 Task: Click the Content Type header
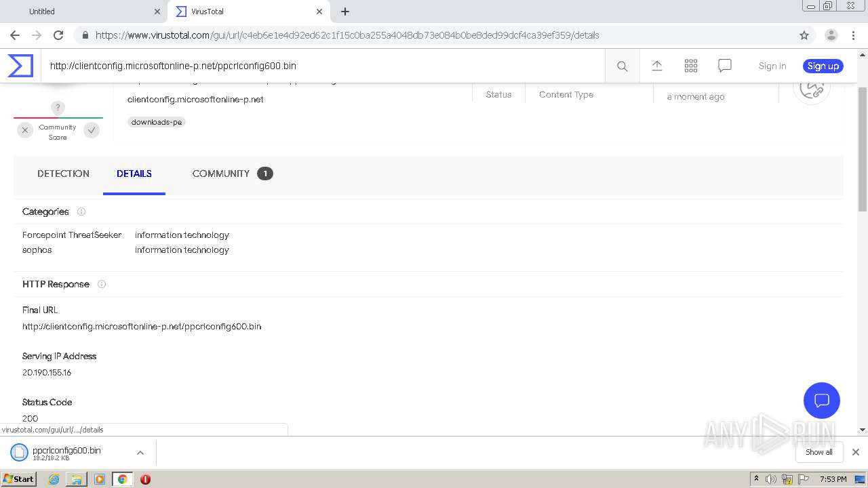tap(566, 94)
